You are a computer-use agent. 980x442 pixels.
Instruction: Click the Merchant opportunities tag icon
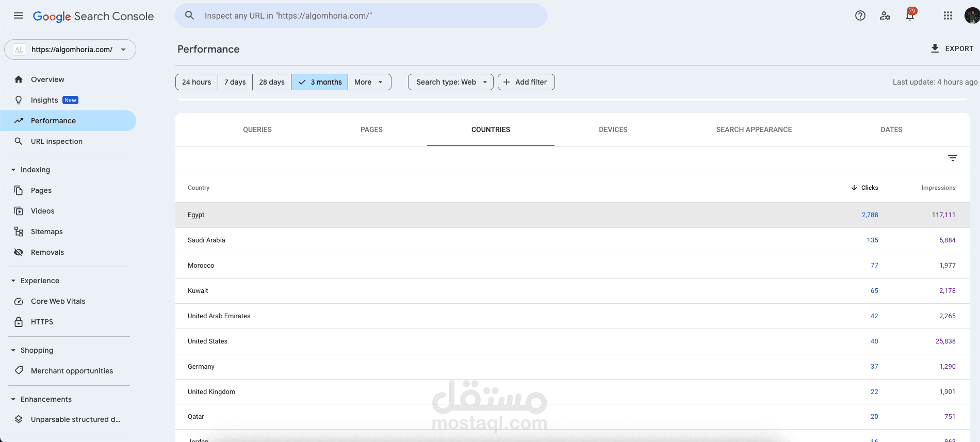pos(19,370)
